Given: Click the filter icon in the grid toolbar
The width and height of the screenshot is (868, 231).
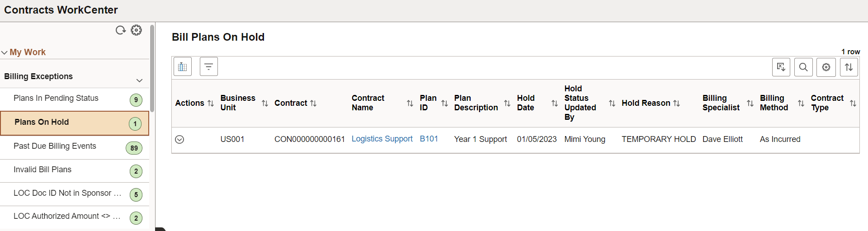Looking at the screenshot, I should coord(208,67).
